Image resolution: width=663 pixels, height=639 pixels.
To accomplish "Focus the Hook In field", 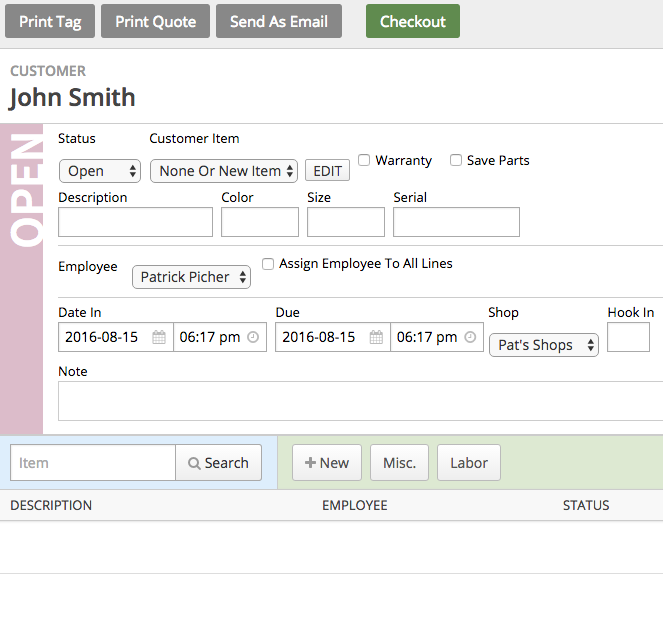I will tap(628, 337).
